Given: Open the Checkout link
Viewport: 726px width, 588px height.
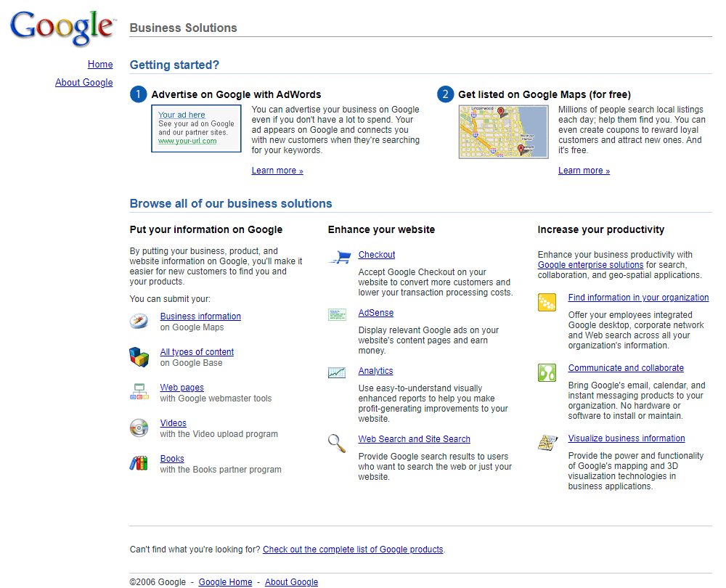Looking at the screenshot, I should [x=377, y=255].
